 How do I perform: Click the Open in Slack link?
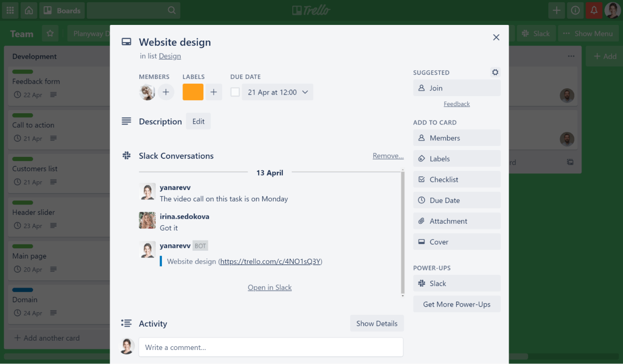coord(269,287)
